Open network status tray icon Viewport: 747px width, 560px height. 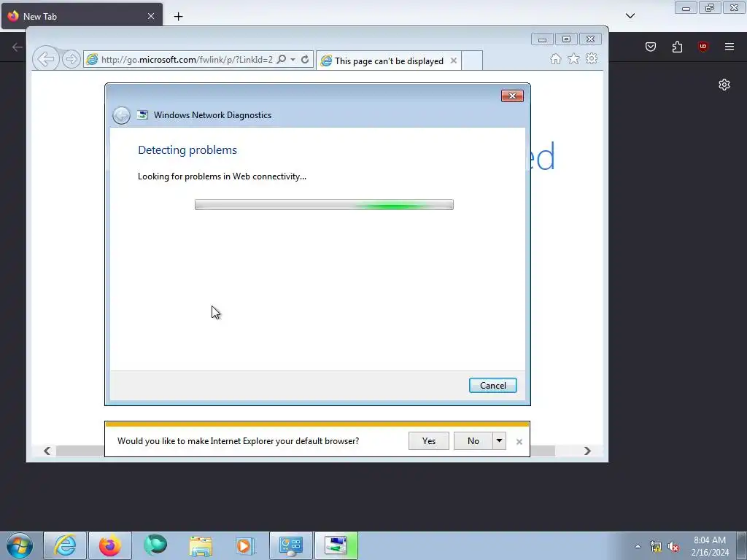[x=656, y=547]
